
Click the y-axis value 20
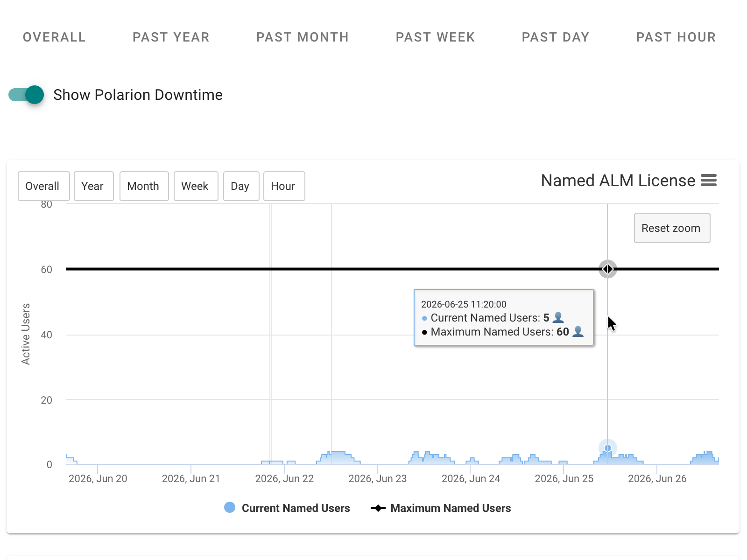[47, 400]
